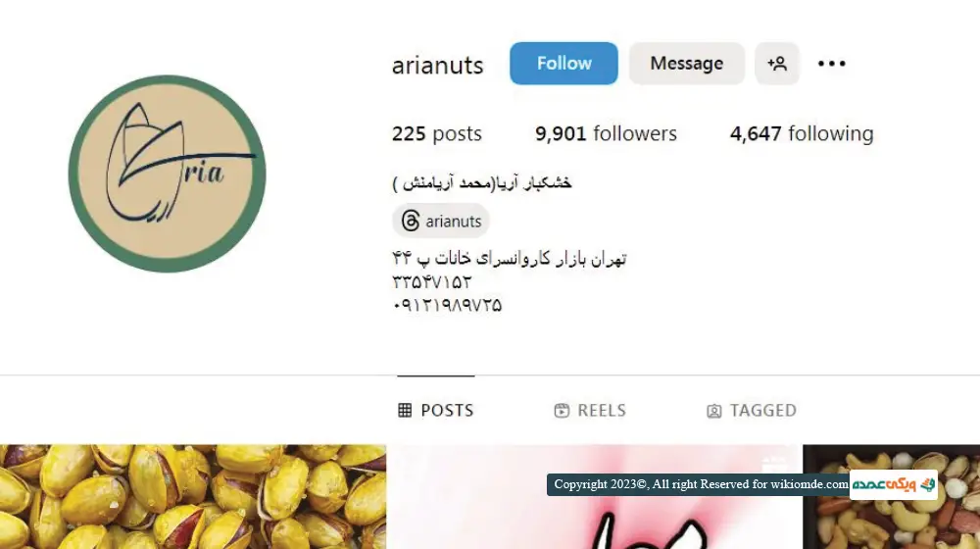This screenshot has width=980, height=549.
Task: Click the reels clapper icon
Action: tap(562, 410)
